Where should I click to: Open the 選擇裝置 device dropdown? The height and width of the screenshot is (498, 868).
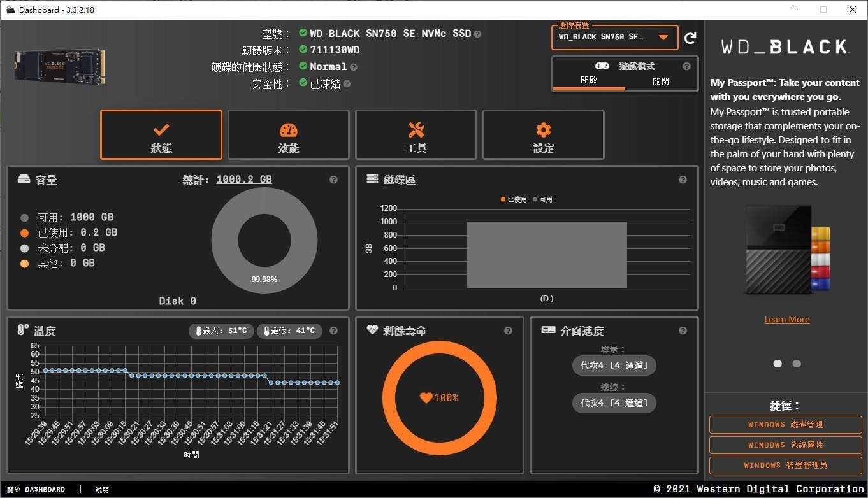[x=613, y=37]
